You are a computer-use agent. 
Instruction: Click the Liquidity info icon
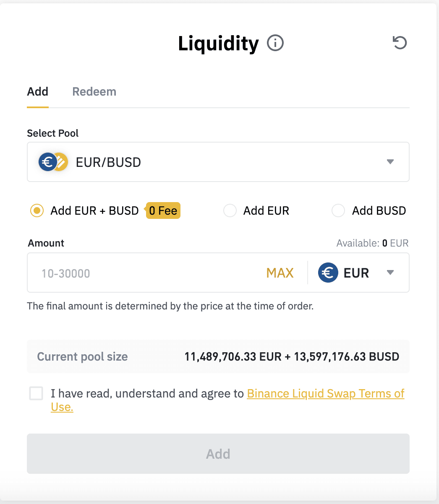pos(275,43)
